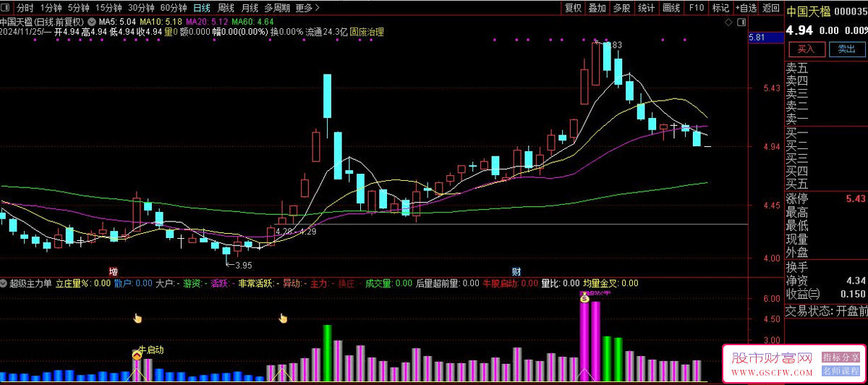
Task: Click the 均量金叉 indicator value
Action: (x=610, y=284)
